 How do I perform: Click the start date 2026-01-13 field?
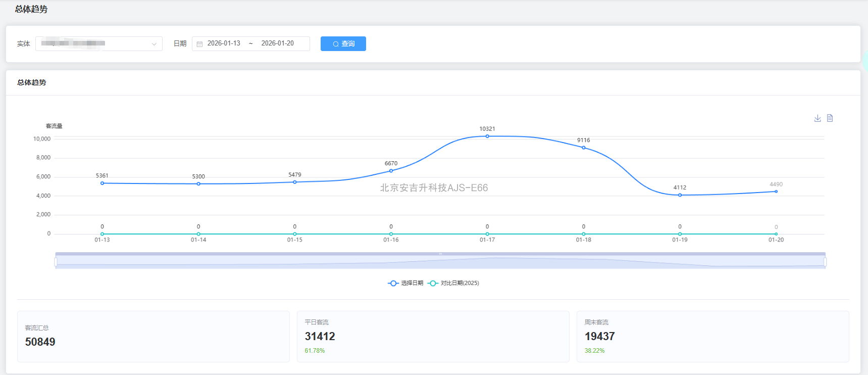(224, 43)
